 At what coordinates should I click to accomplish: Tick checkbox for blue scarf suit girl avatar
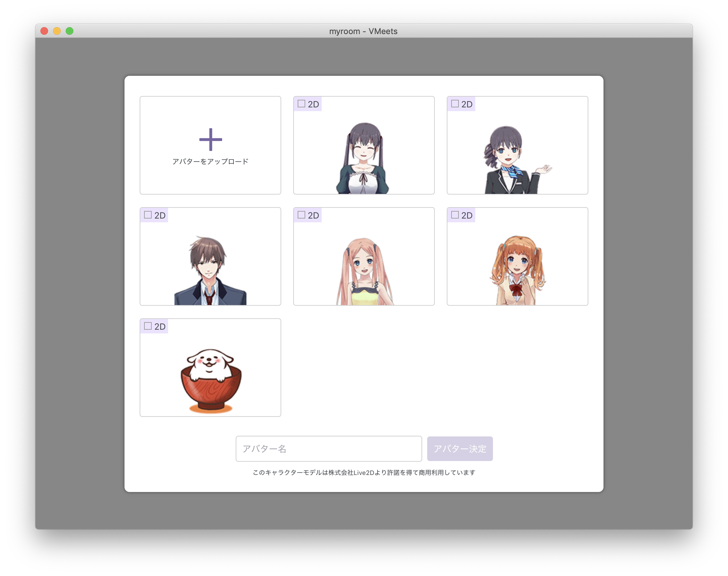pos(455,104)
